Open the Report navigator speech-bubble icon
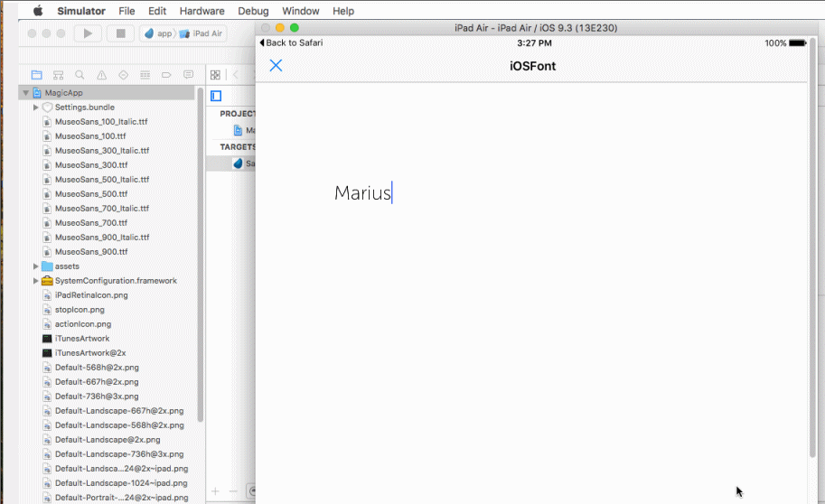The image size is (825, 504). 189,74
